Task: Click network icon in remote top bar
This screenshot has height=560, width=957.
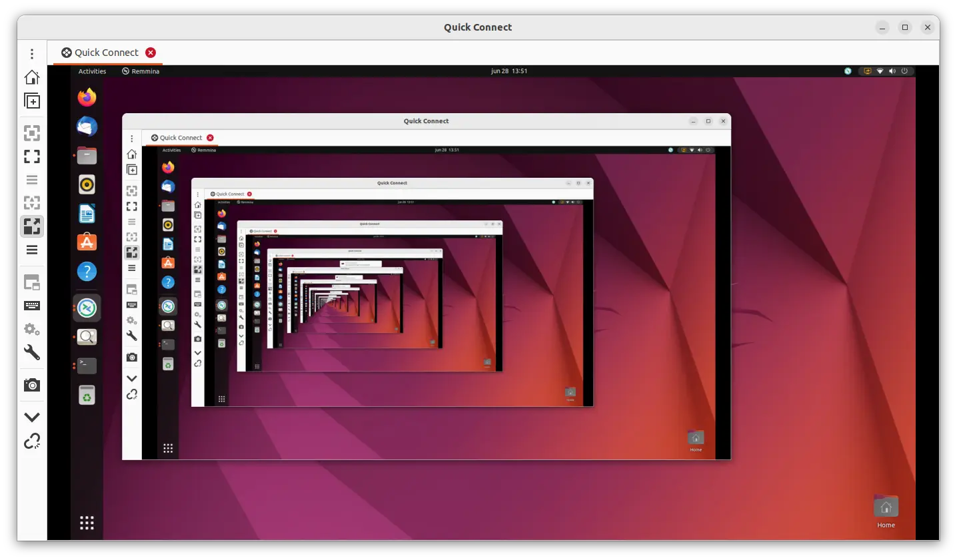Action: click(880, 71)
